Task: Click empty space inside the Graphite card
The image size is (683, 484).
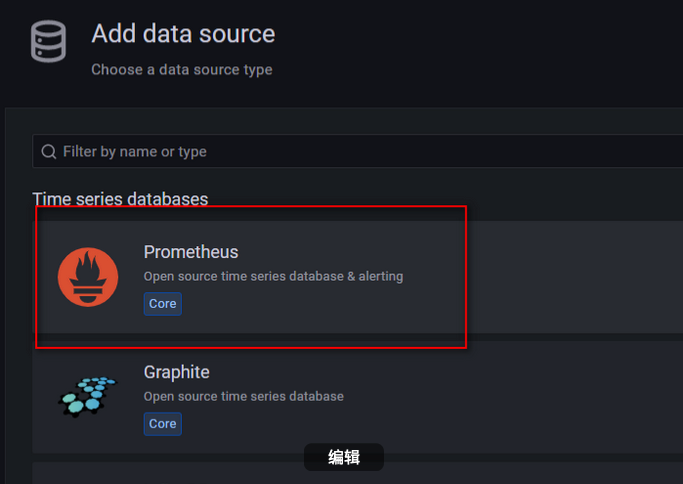Action: click(x=544, y=397)
